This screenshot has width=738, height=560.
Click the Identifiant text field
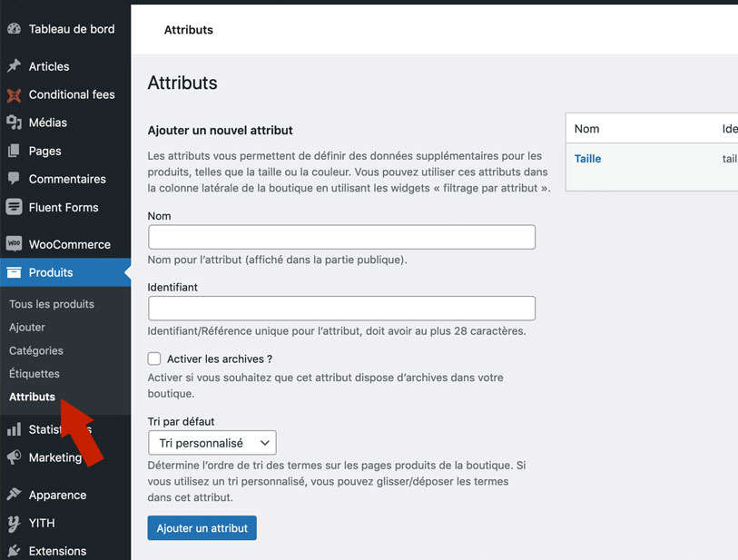click(x=341, y=308)
